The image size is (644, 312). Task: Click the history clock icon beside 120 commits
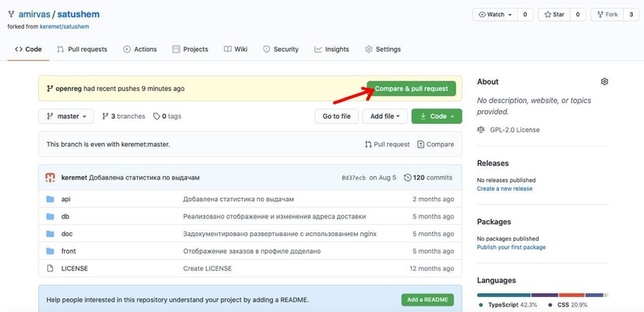408,178
